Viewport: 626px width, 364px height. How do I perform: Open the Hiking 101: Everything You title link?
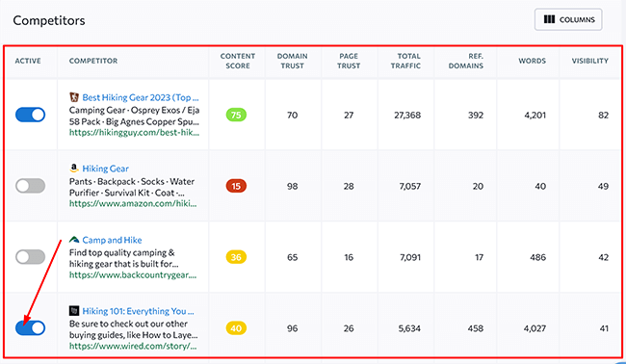[138, 311]
